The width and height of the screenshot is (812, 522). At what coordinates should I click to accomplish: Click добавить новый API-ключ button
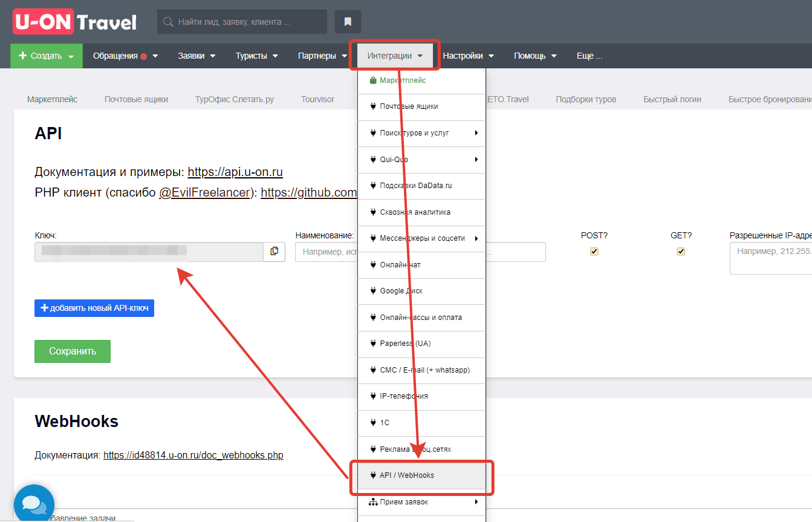point(94,308)
